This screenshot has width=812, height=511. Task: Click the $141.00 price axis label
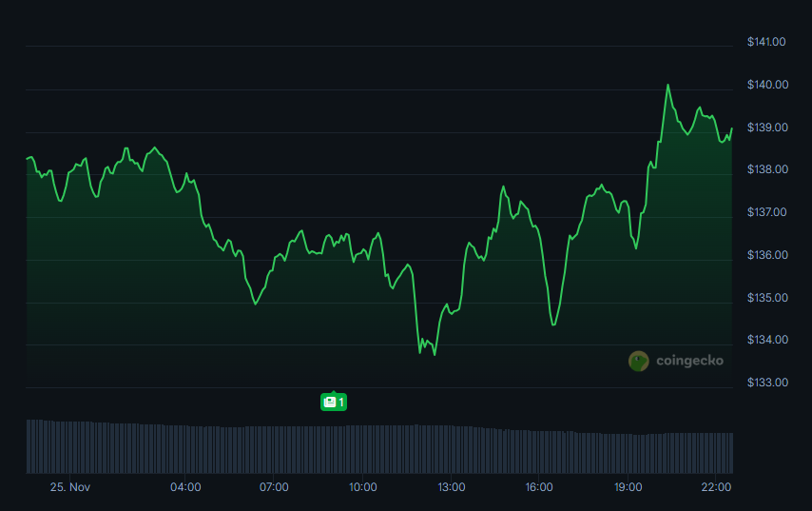(x=766, y=42)
